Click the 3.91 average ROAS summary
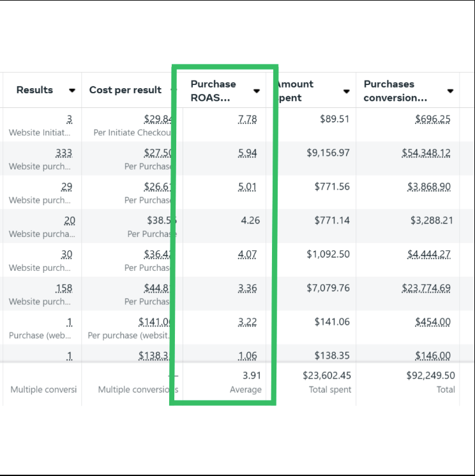Image resolution: width=475 pixels, height=476 pixels. click(252, 376)
